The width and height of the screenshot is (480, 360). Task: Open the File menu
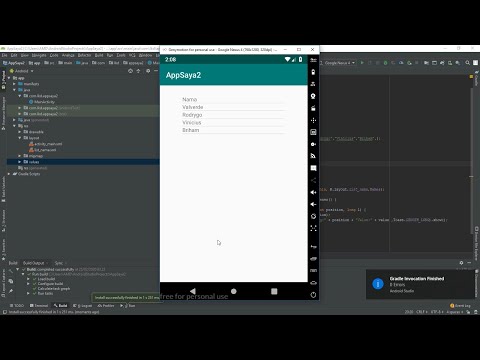pos(5,55)
